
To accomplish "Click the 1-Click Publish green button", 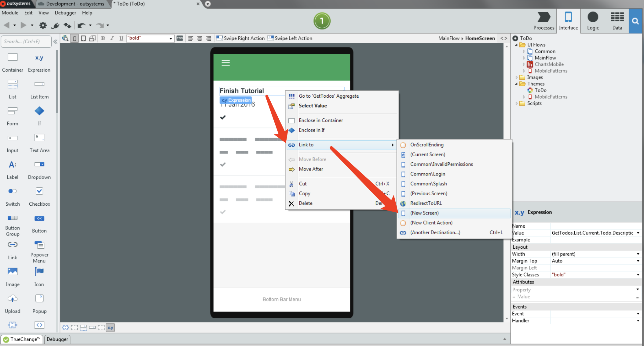I will tap(322, 21).
